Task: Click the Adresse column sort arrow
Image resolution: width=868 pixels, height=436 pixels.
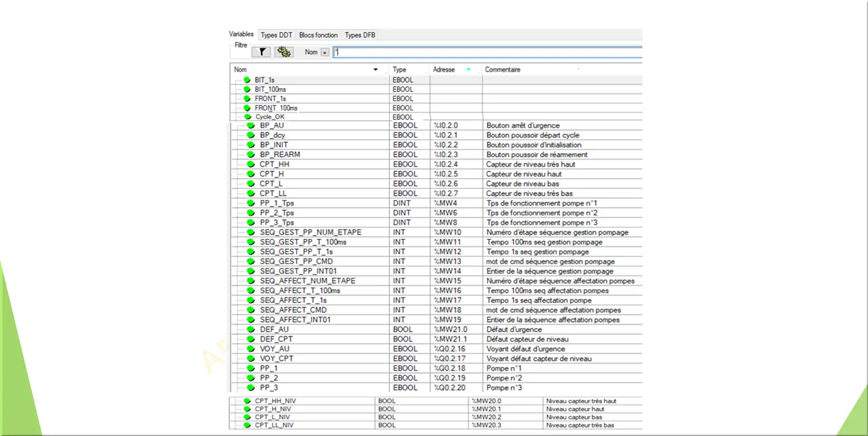Action: tap(468, 69)
